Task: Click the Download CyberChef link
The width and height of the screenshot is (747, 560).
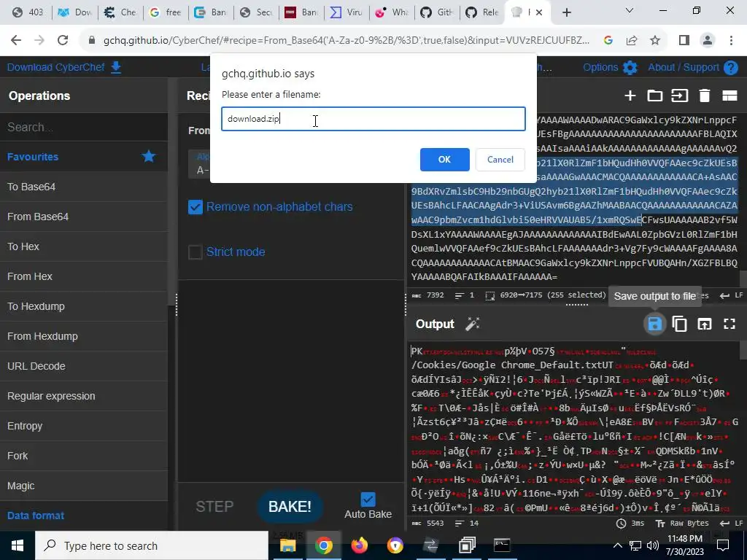Action: pyautogui.click(x=64, y=67)
